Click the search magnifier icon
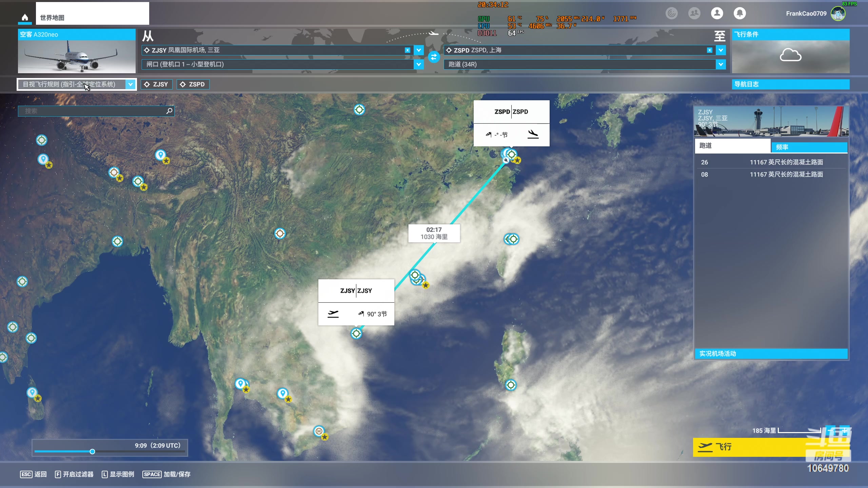The image size is (868, 488). pos(169,111)
